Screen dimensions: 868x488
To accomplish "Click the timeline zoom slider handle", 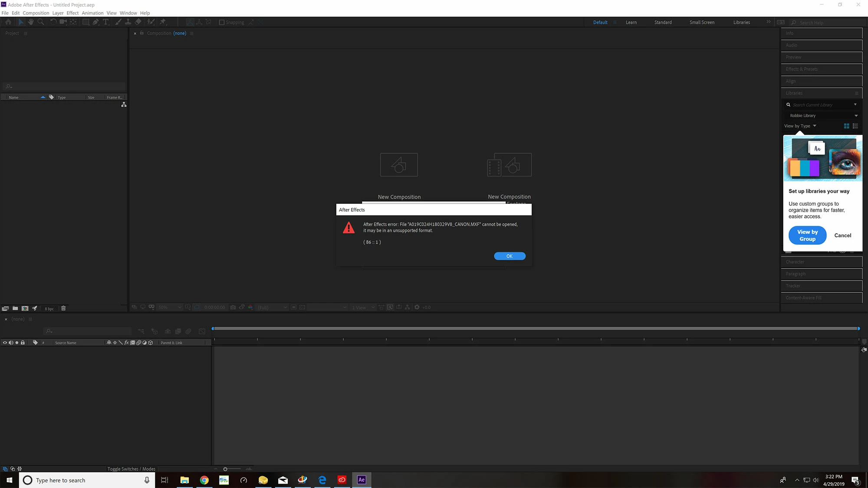I will tap(225, 469).
